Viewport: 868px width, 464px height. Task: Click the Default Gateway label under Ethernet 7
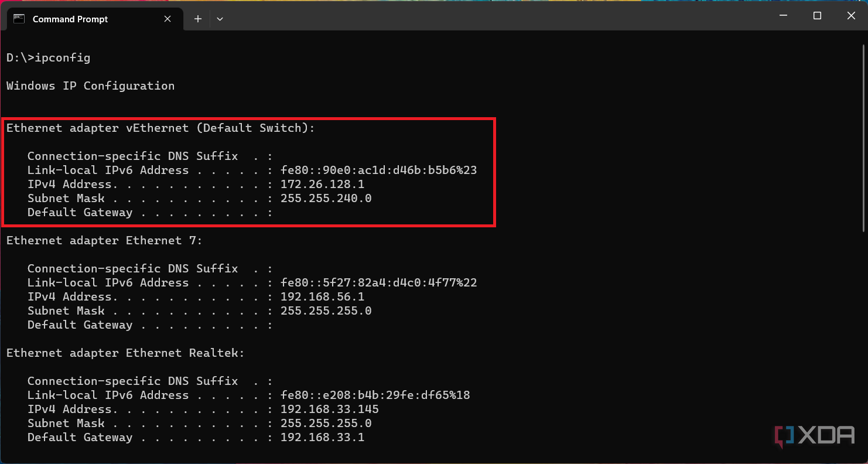click(80, 325)
